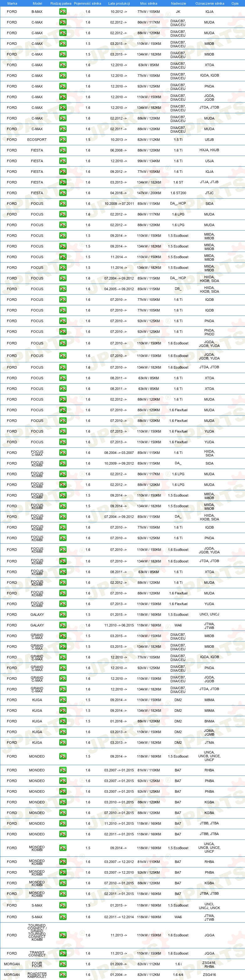Click the fuel icon in the S-MAX WA6 row
This screenshot has width=245, height=980.
pos(63,917)
